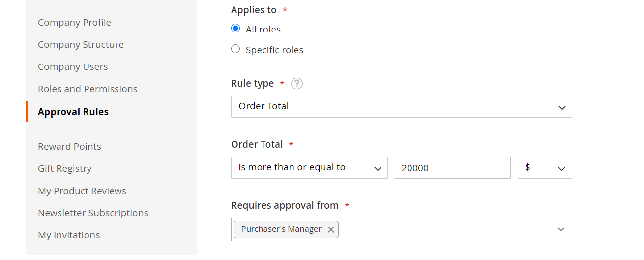Viewport: 644px width, 260px height.
Task: Remove the Purchaser's Manager tag
Action: point(331,229)
